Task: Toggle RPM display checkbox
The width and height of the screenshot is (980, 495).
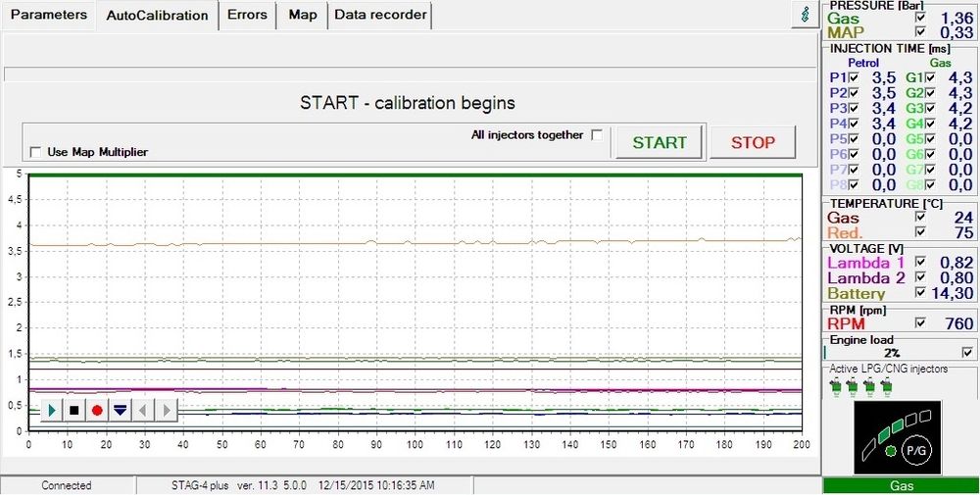Action: click(x=920, y=323)
